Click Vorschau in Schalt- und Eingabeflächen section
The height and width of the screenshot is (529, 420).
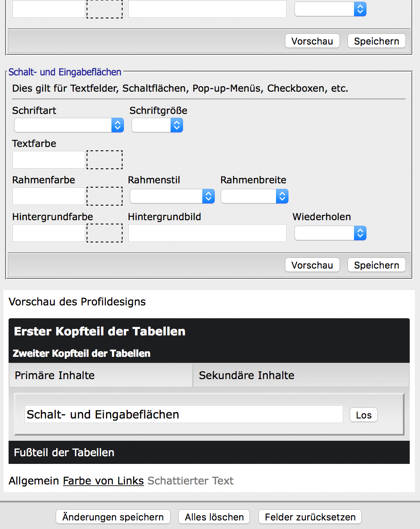[x=312, y=265]
